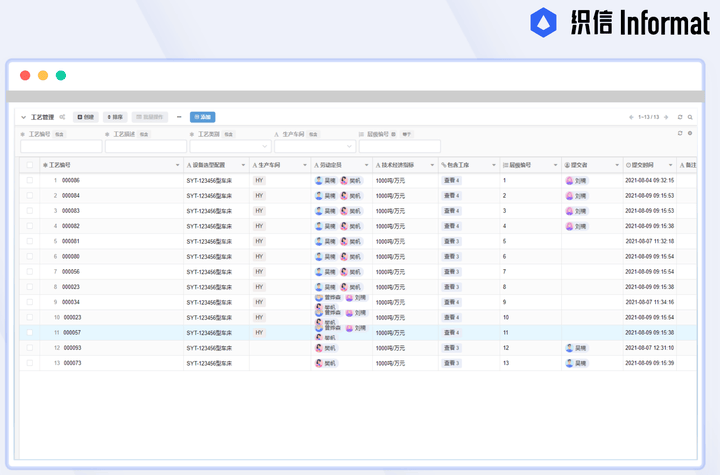720x475 pixels.
Task: Click the submitter avatar in row 000093
Action: point(569,348)
